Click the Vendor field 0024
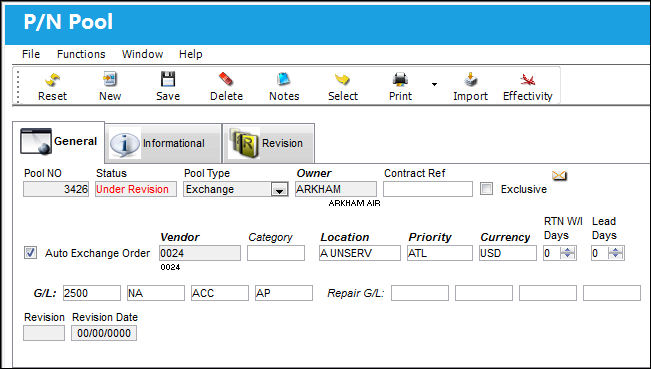 200,253
